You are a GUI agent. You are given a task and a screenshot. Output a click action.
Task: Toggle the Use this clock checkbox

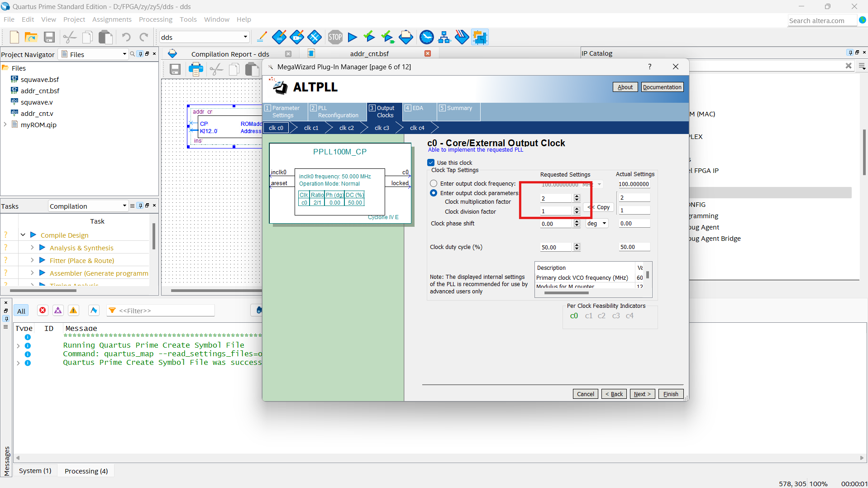[431, 163]
